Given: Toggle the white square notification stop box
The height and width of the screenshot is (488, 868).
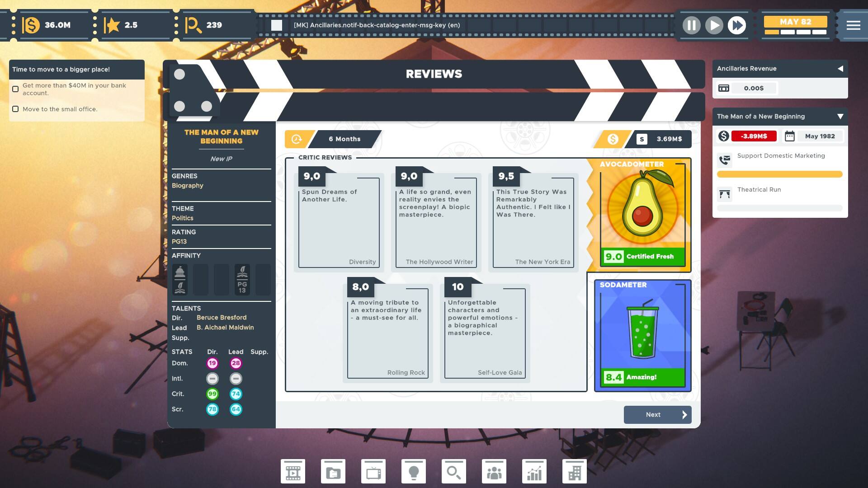Looking at the screenshot, I should (277, 25).
